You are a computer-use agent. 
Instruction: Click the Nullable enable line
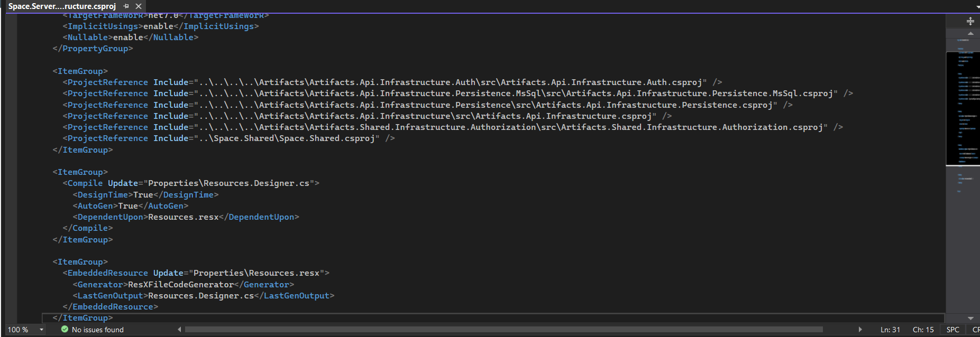131,38
